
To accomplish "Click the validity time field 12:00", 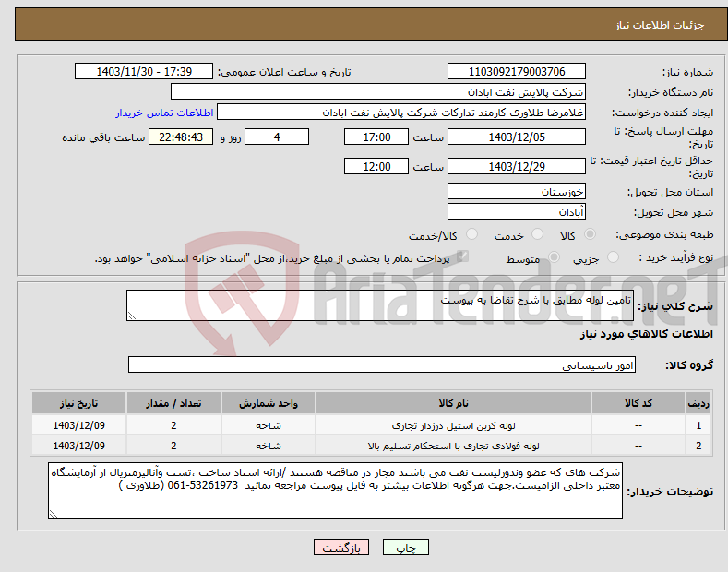I will pos(376,166).
